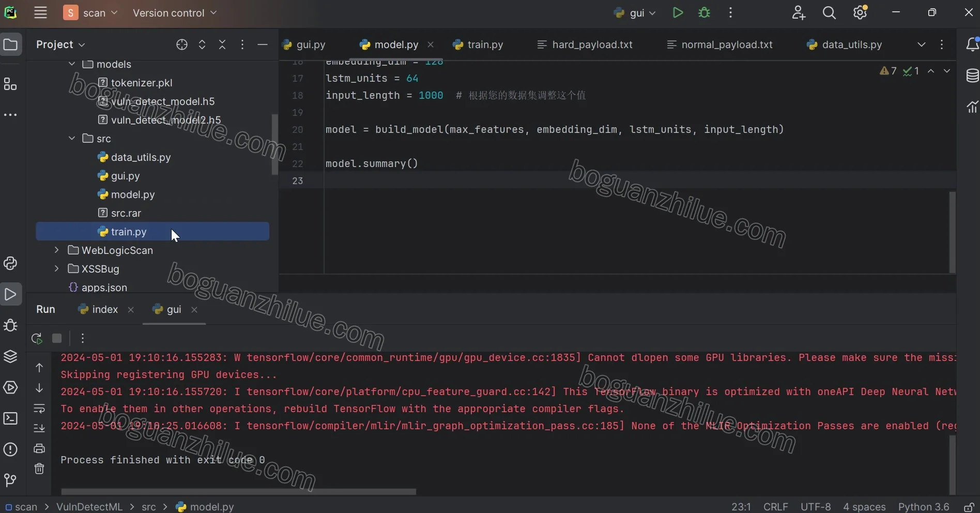Stop the running process
The height and width of the screenshot is (513, 980).
57,338
